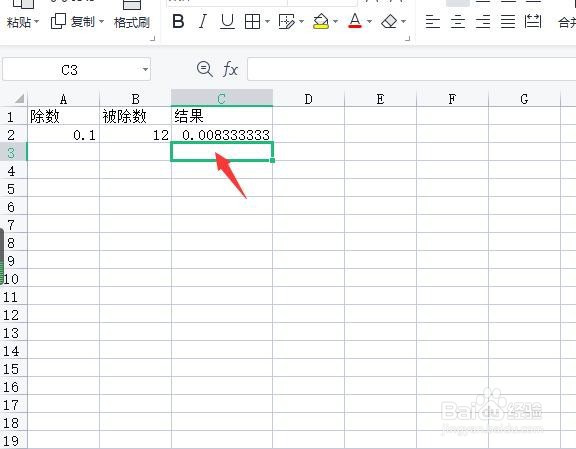
Task: Click the Name Box showing C3
Action: (x=69, y=70)
